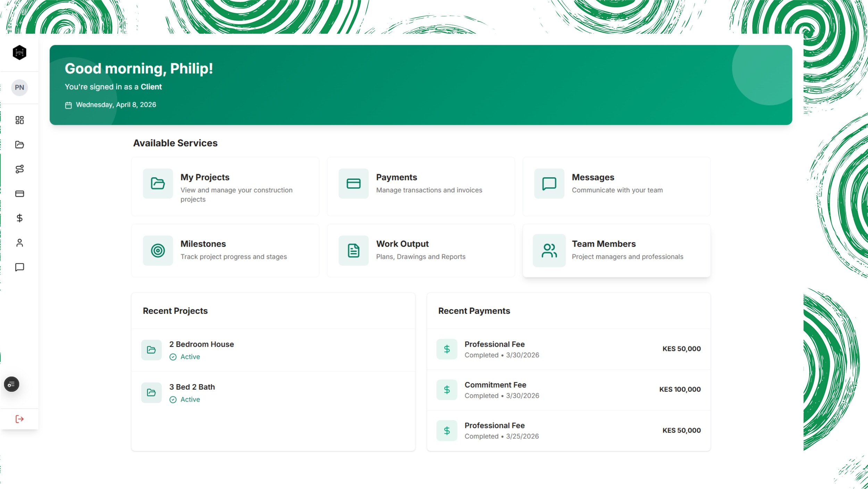The width and height of the screenshot is (868, 489).
Task: Click KES 50,000 amount dated 3/25/2026
Action: tap(682, 430)
